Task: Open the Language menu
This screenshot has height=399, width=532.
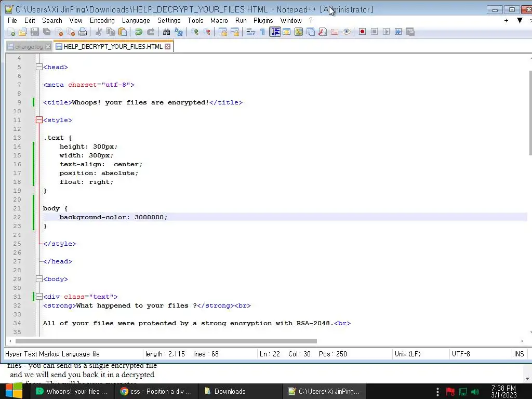Action: [x=136, y=21]
